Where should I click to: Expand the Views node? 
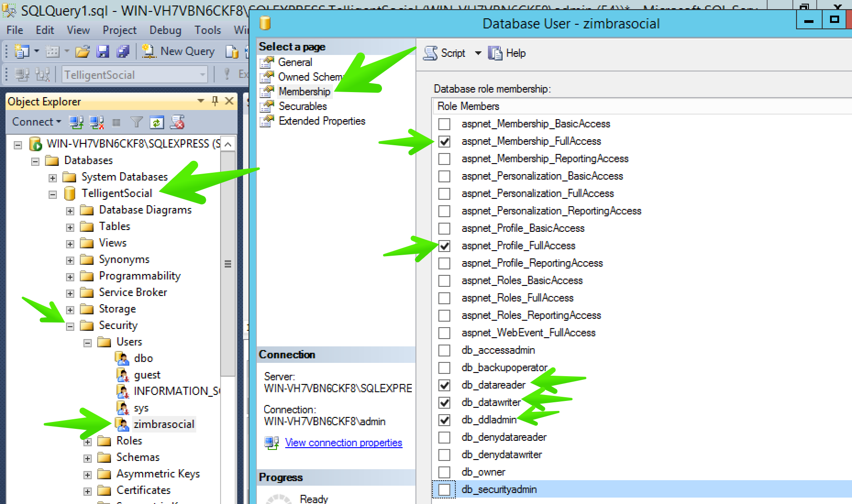[70, 244]
